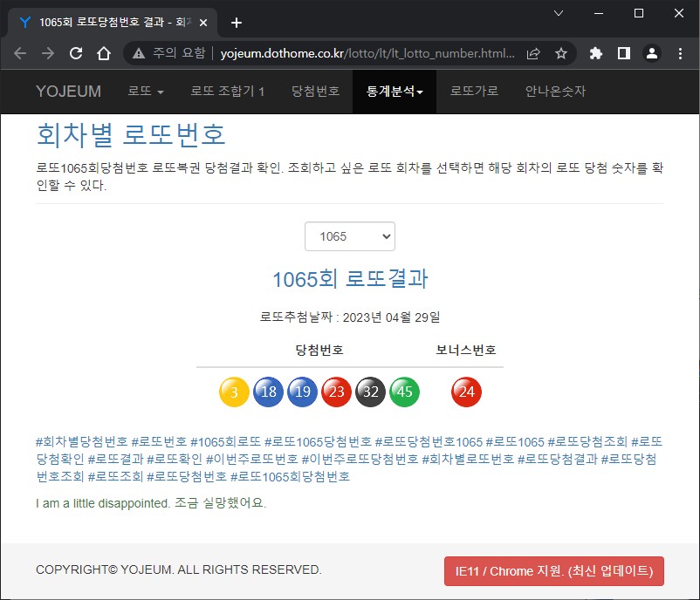Open a new browser tab

click(x=237, y=23)
